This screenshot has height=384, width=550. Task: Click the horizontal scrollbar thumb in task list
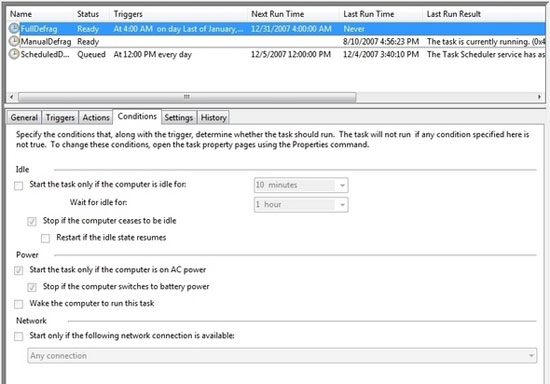[187, 97]
